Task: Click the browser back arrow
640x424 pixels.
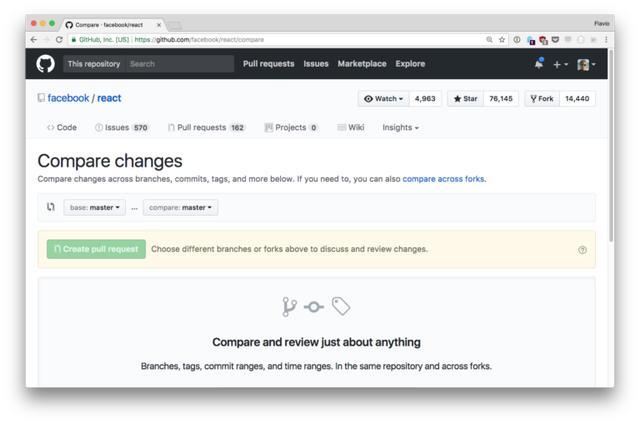Action: (33, 40)
